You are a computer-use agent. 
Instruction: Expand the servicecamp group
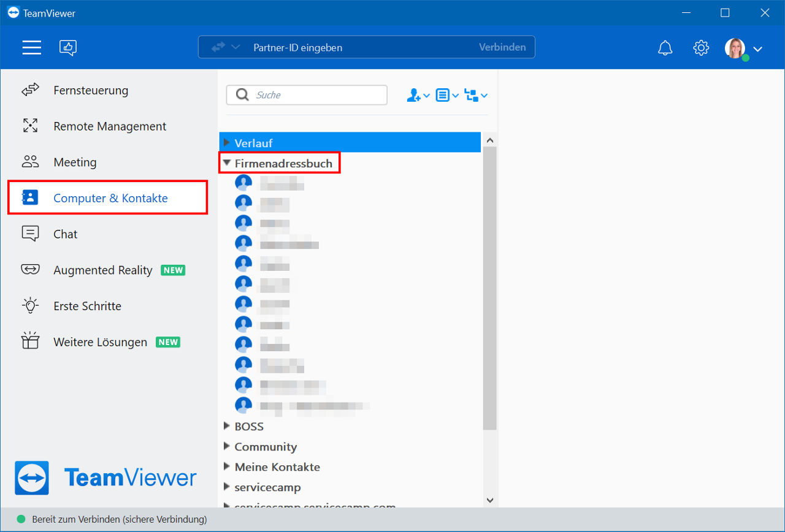tap(226, 487)
